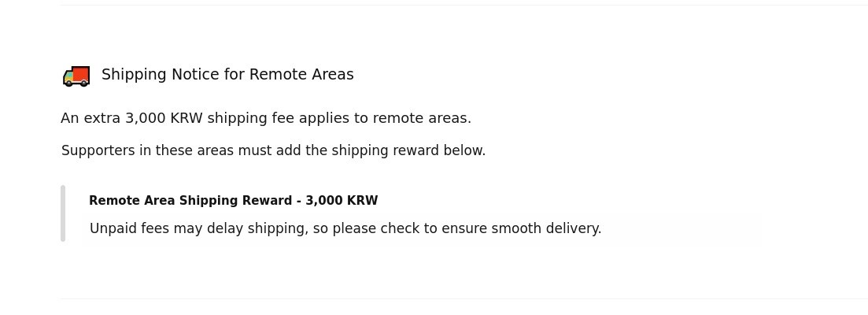Viewport: 868px width, 315px height.
Task: Click "shipping reward below" in the second paragraph
Action: pyautogui.click(x=408, y=150)
